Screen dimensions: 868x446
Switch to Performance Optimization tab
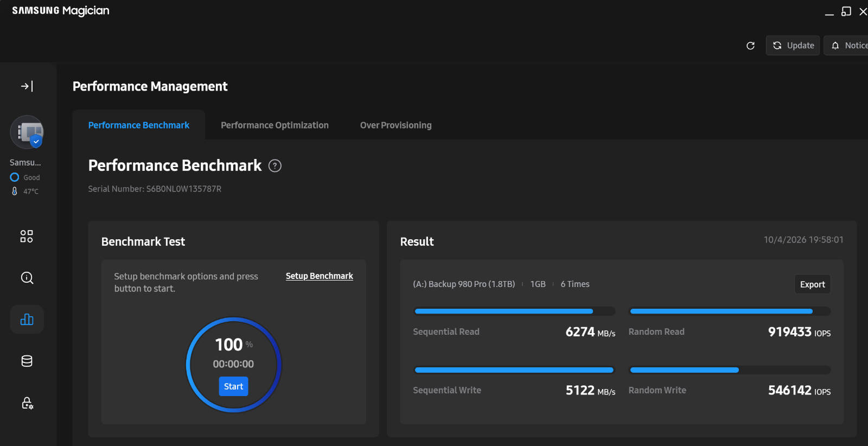pyautogui.click(x=275, y=125)
